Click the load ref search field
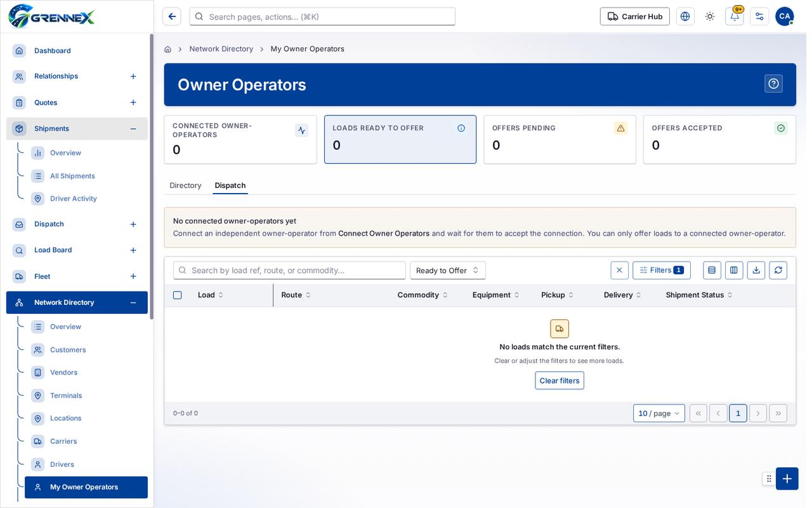The height and width of the screenshot is (508, 812). (x=289, y=271)
